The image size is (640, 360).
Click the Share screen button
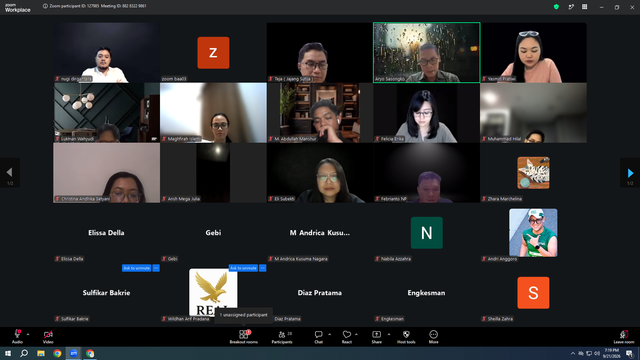376,337
